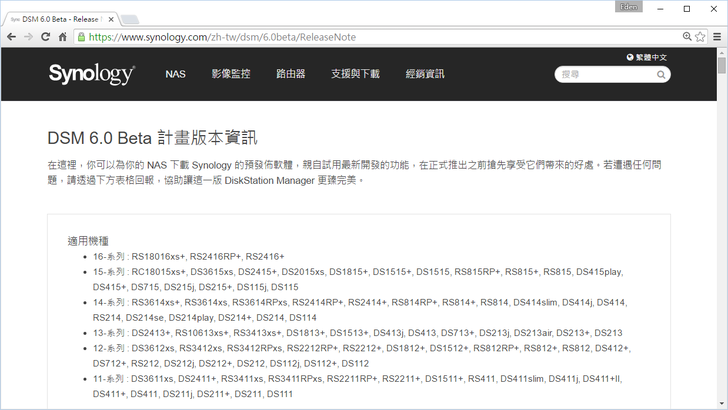Click the search magnifier icon on Synology site
This screenshot has height=410, width=728.
tap(661, 74)
